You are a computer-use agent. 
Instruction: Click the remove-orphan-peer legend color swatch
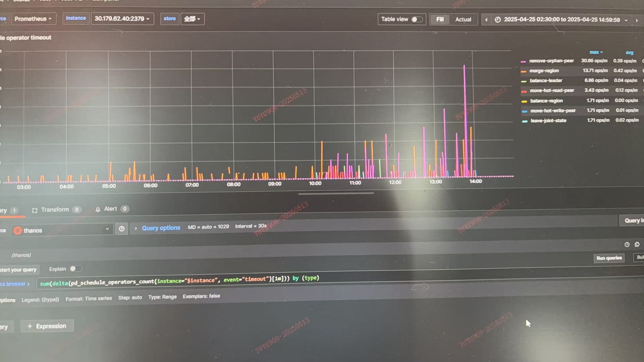523,61
